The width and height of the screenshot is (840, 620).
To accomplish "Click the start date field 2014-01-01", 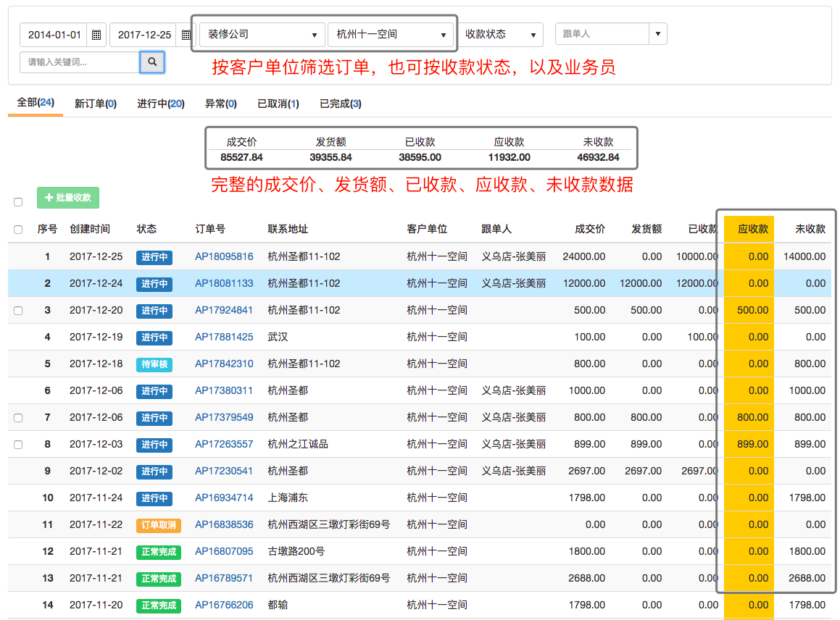I will pyautogui.click(x=54, y=35).
